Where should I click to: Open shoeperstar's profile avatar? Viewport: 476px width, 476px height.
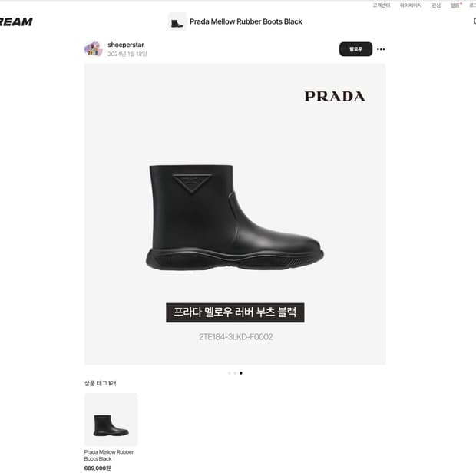(93, 49)
